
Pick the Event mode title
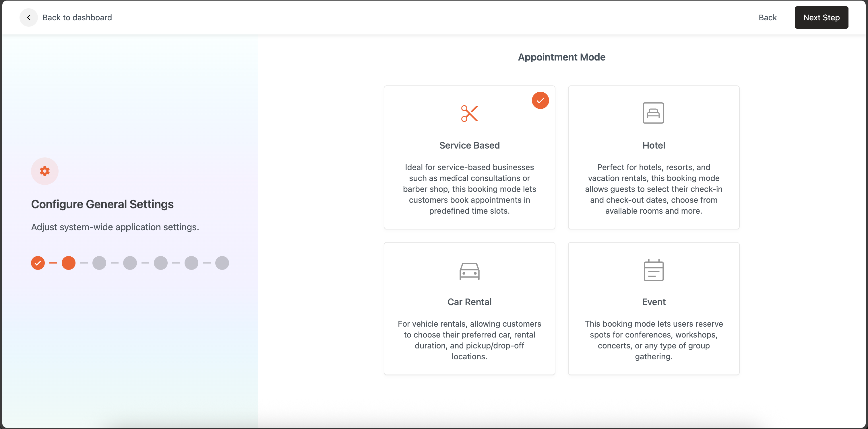653,302
